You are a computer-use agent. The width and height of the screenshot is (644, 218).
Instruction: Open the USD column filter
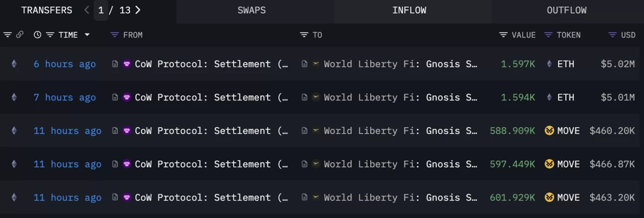point(613,35)
